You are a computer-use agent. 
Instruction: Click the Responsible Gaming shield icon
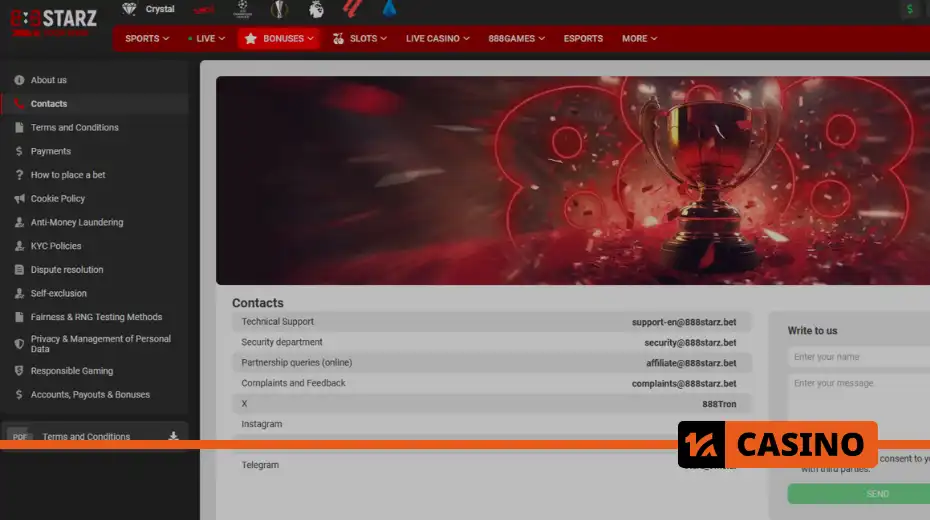(x=19, y=371)
